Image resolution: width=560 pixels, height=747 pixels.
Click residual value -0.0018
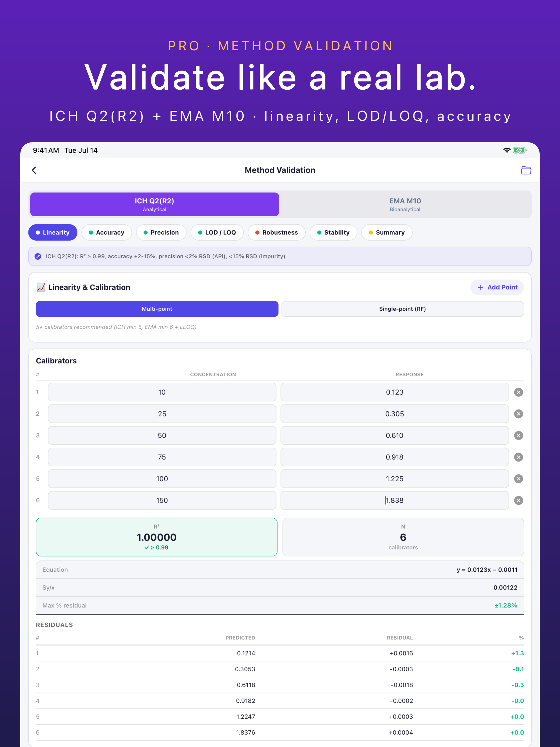pyautogui.click(x=402, y=685)
